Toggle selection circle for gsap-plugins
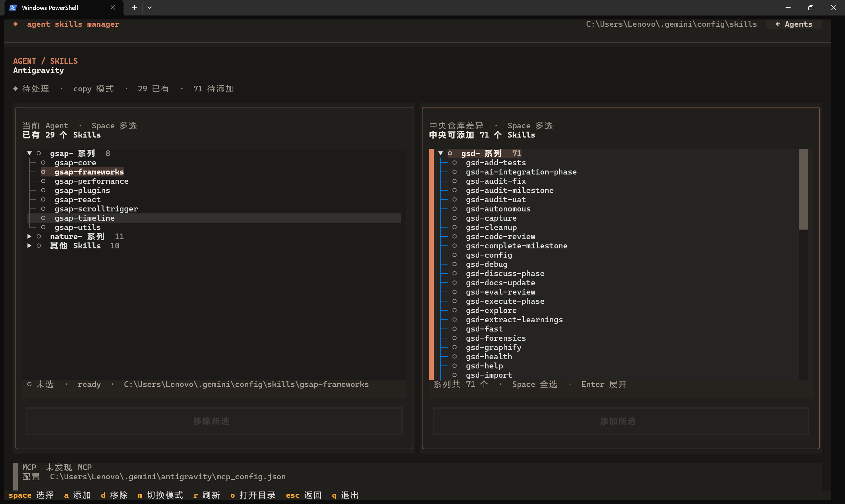The width and height of the screenshot is (845, 504). pyautogui.click(x=43, y=190)
